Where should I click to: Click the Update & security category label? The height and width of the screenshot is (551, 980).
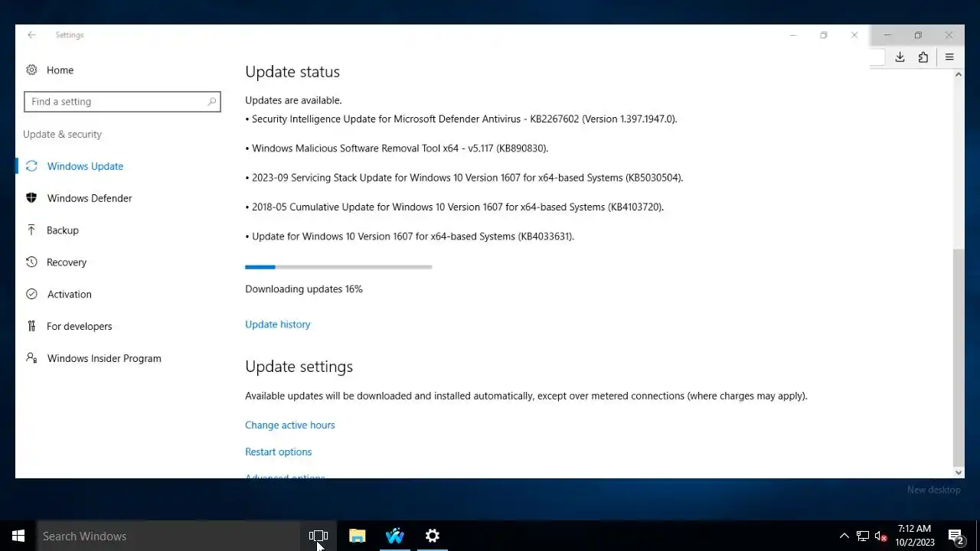point(62,134)
